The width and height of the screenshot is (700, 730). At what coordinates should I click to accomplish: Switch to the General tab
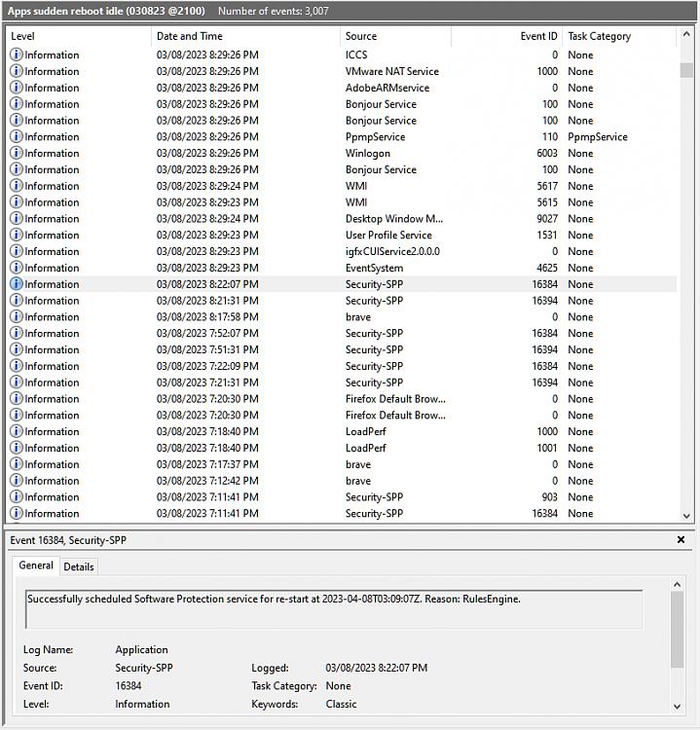36,566
